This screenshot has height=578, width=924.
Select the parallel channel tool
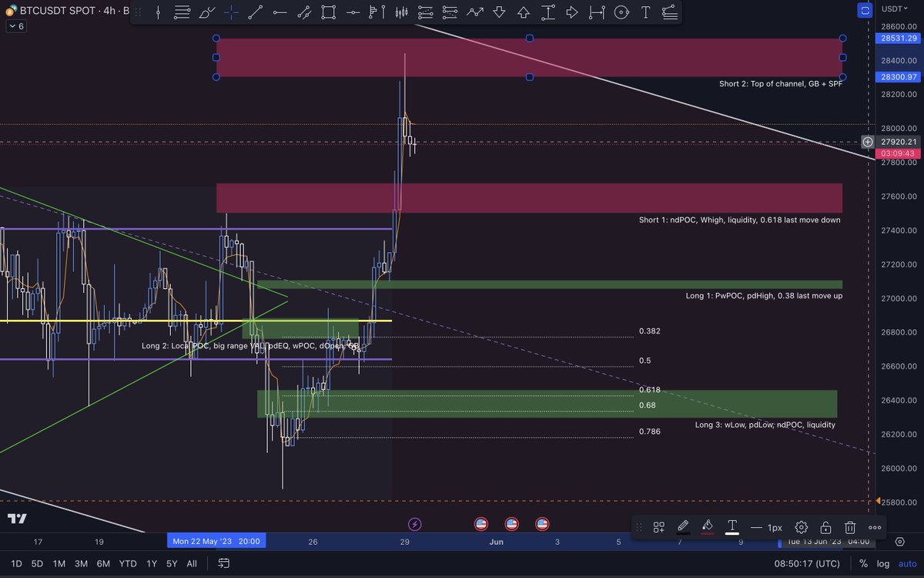point(304,12)
